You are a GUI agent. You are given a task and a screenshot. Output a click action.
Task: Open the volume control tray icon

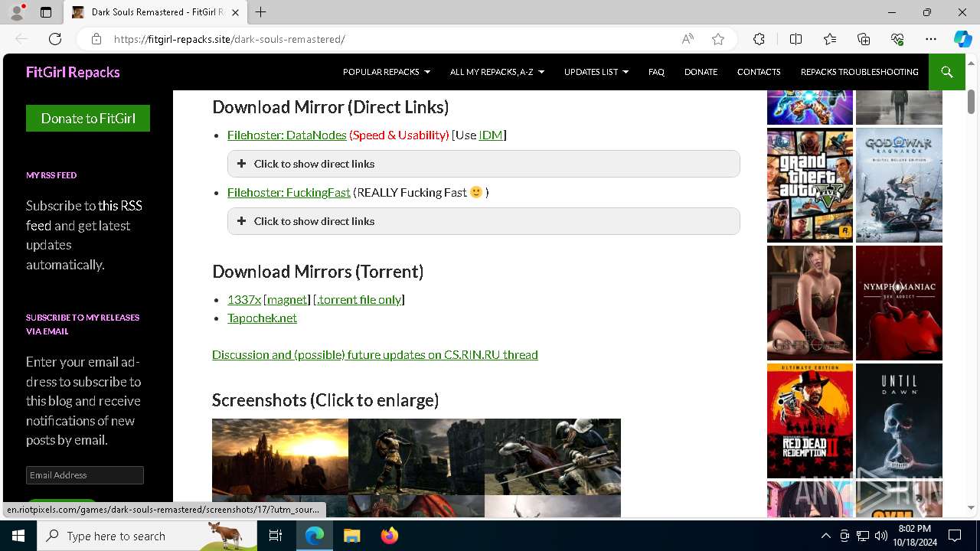click(880, 536)
